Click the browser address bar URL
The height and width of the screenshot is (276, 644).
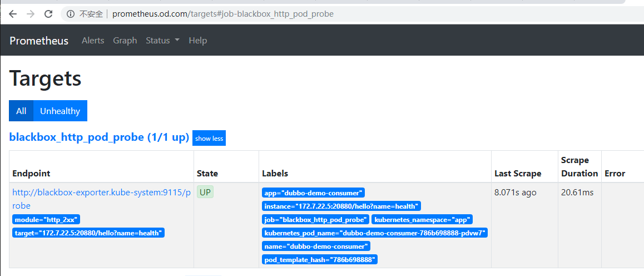[222, 14]
